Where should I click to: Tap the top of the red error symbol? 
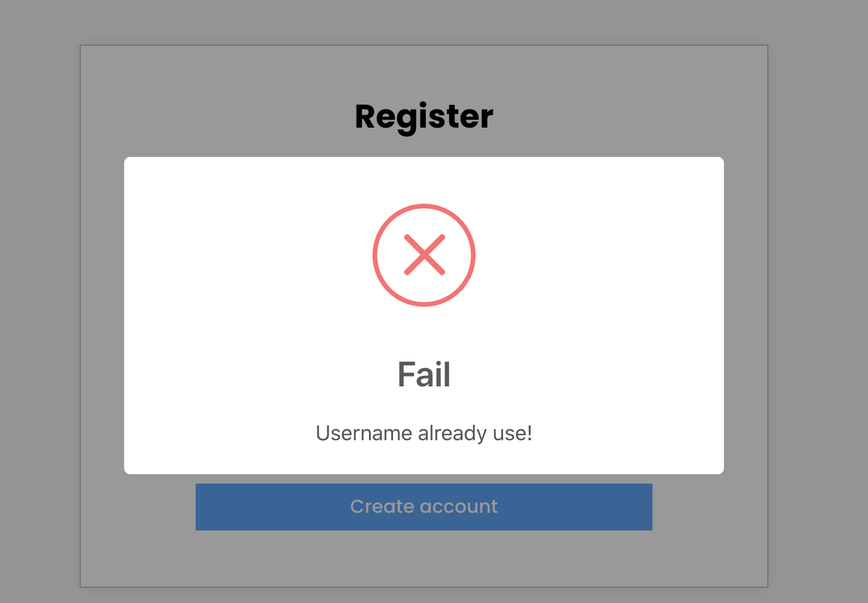coord(424,205)
